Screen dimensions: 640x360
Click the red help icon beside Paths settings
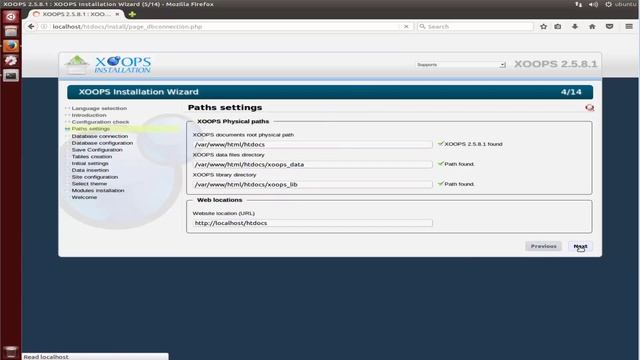coord(589,108)
